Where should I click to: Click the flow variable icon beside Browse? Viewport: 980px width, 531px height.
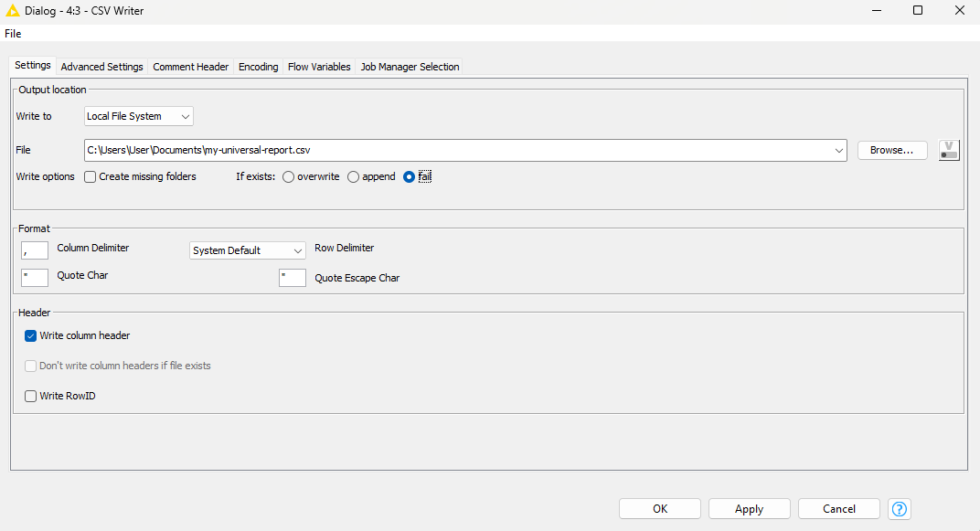pos(949,150)
